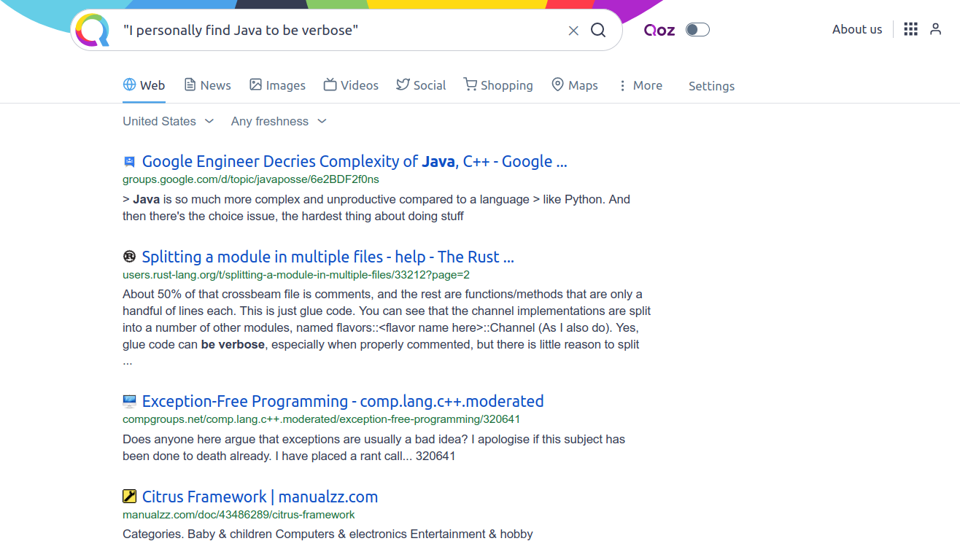
Task: Click the snippet "Categories. Baby & children Computers"
Action: pos(328,534)
